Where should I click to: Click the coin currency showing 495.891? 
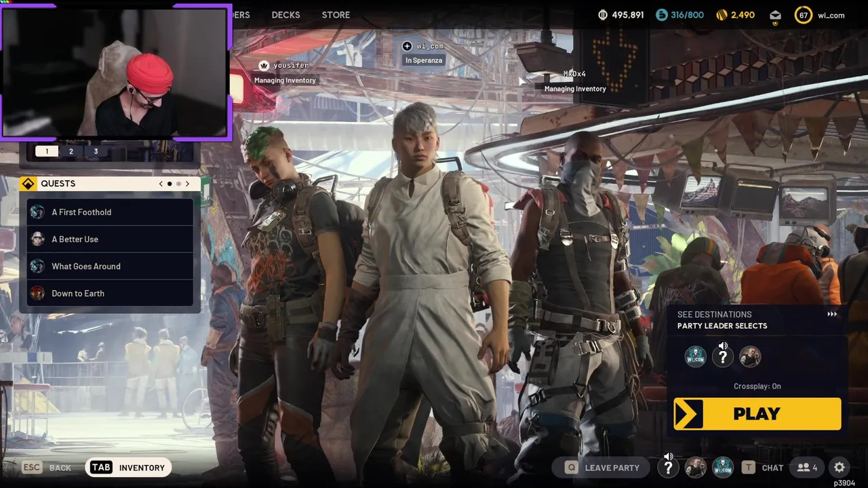(620, 15)
